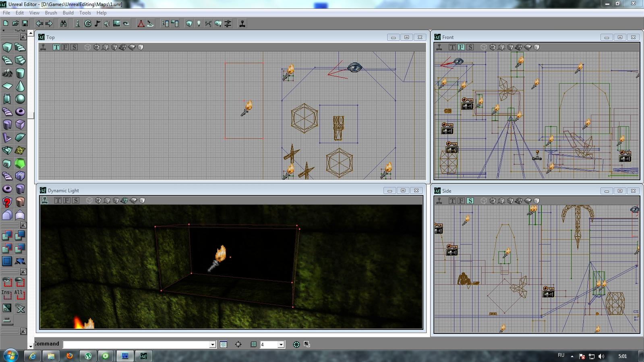Viewport: 644px width, 362px height.
Task: Switch Top viewport to Front view (F)
Action: click(x=65, y=47)
